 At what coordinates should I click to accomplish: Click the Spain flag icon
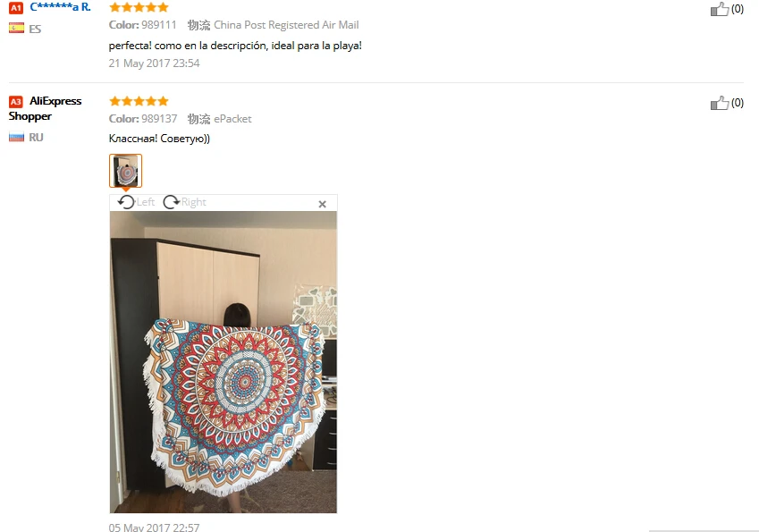coord(16,29)
